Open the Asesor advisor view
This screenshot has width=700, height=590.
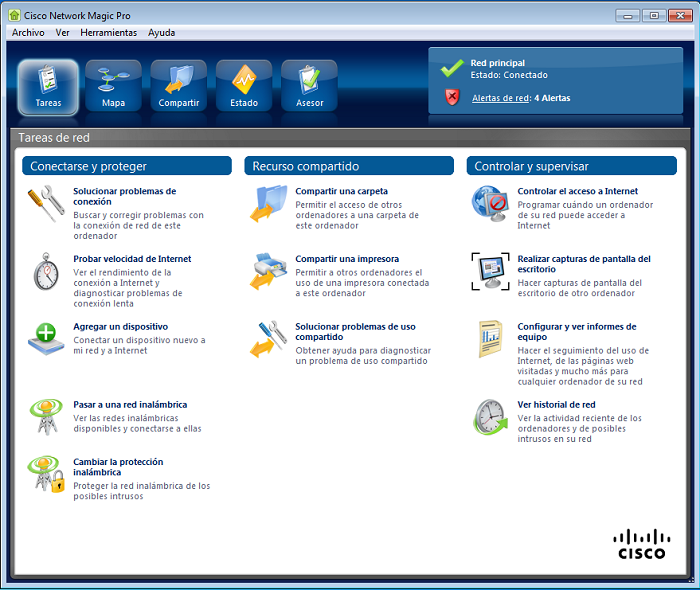pyautogui.click(x=309, y=86)
